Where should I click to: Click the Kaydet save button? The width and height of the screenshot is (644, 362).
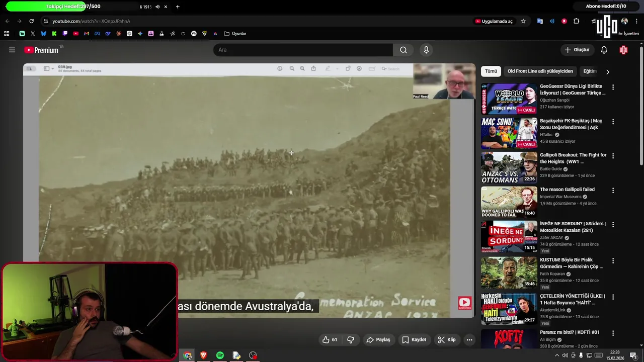point(414,340)
